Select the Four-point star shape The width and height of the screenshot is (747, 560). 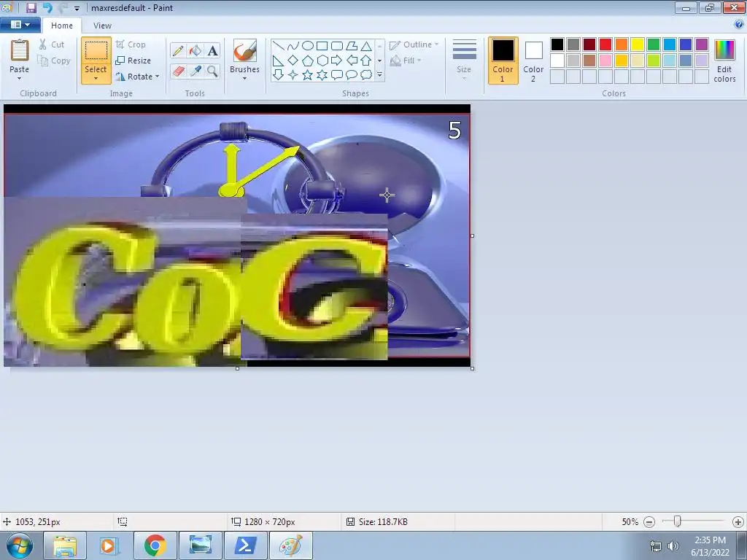(293, 75)
